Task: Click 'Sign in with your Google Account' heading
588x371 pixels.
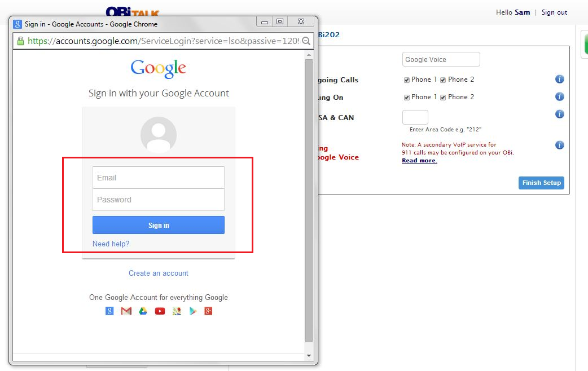Action: coord(159,93)
